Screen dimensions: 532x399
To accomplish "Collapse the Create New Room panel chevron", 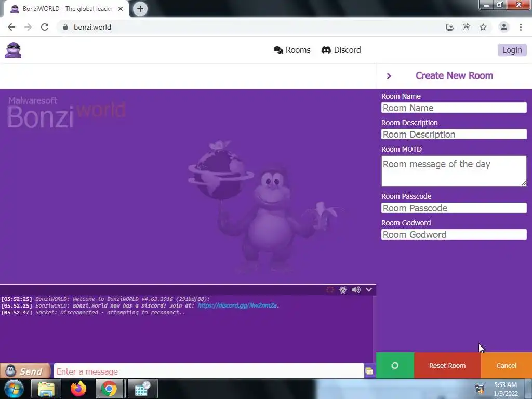I will (389, 76).
